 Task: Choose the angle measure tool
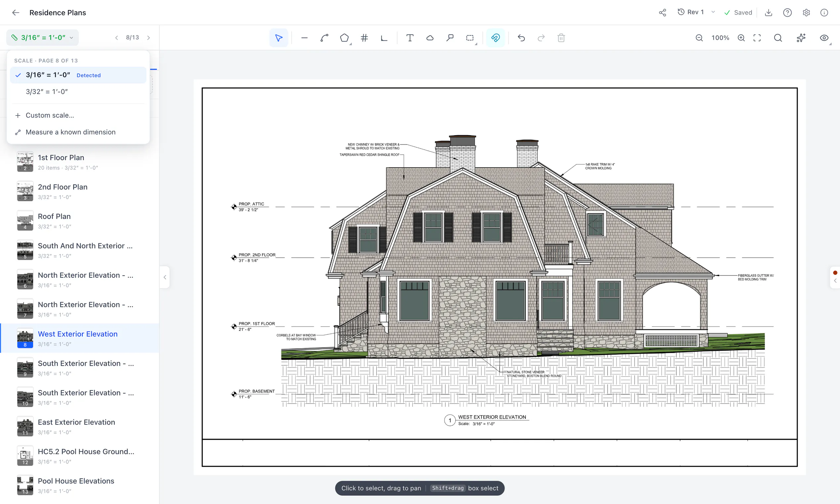pyautogui.click(x=384, y=38)
